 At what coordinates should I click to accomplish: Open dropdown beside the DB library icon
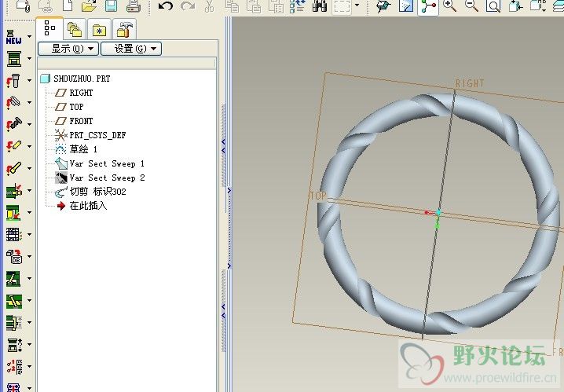tap(30, 256)
